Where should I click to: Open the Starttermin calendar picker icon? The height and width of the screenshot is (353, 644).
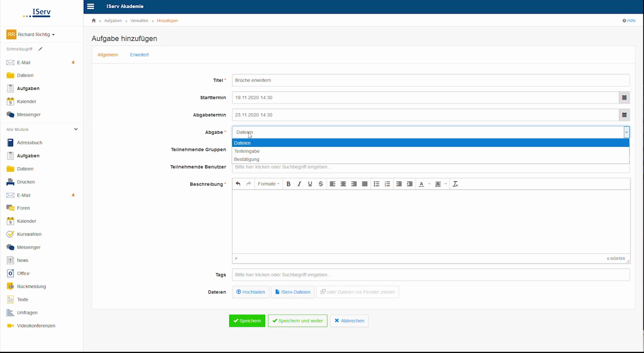624,98
